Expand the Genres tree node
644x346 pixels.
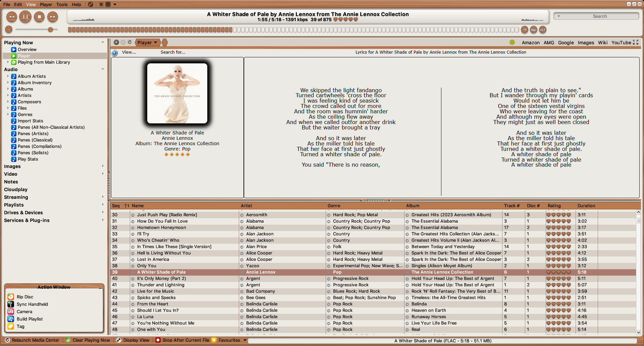pyautogui.click(x=8, y=114)
